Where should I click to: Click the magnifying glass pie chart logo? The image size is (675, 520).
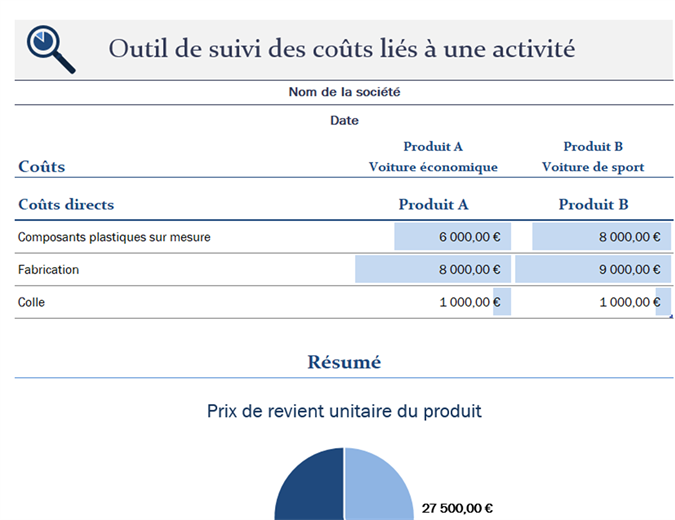point(51,49)
